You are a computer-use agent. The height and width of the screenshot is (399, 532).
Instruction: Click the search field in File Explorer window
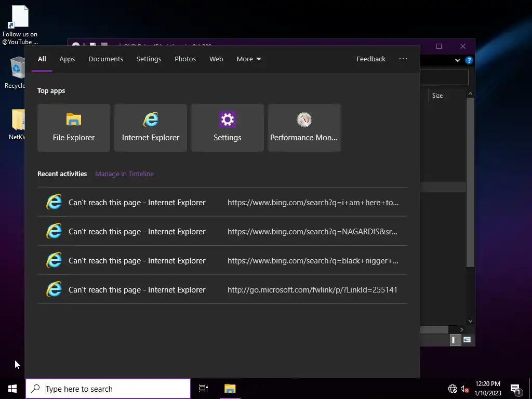444,78
